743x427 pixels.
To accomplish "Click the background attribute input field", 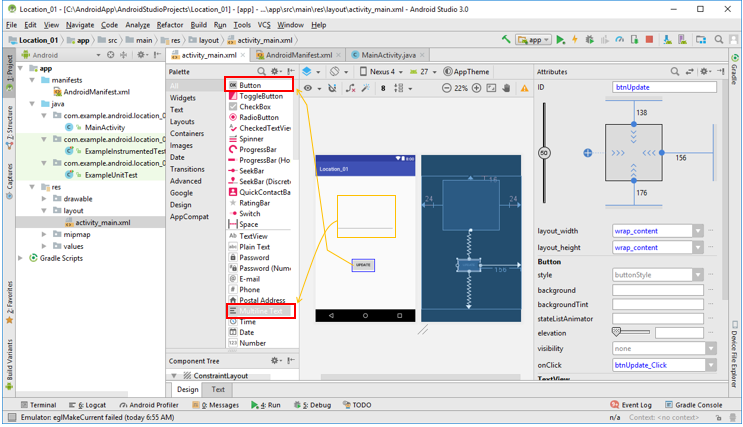I will [658, 290].
